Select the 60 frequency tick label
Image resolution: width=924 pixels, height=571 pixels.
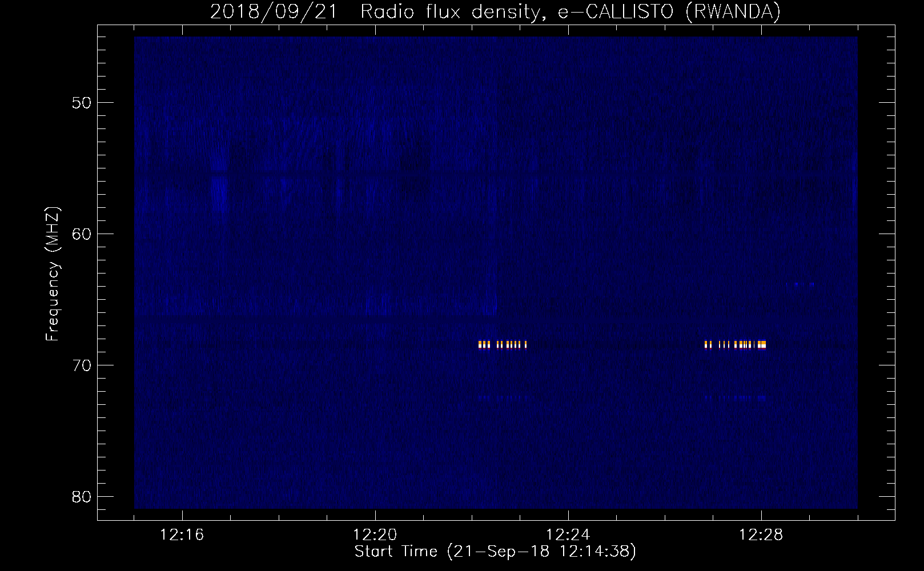coord(82,234)
